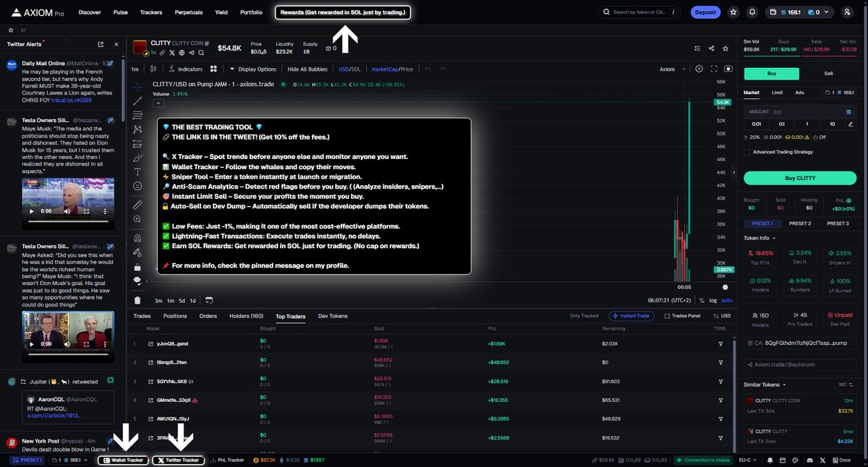The image size is (868, 467).
Task: Open the Twitter Tracker
Action: (178, 460)
